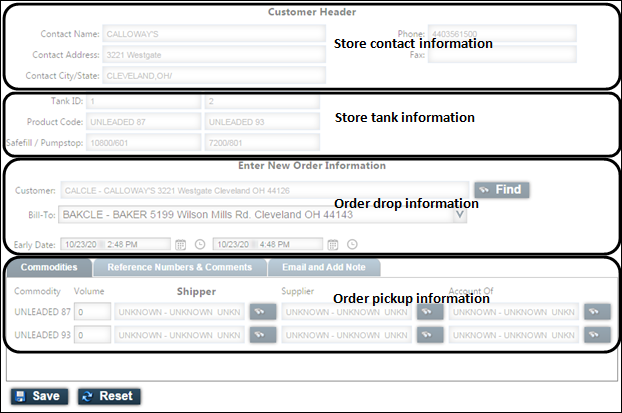The width and height of the screenshot is (622, 413).
Task: Click the Customer field showing CALCLE - CALLOWAY'S
Action: point(265,190)
